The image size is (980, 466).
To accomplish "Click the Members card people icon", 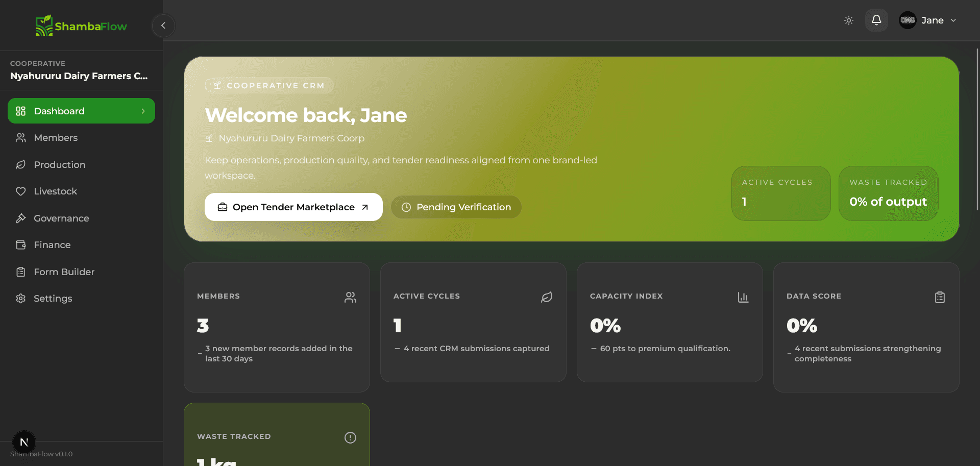I will (x=350, y=297).
